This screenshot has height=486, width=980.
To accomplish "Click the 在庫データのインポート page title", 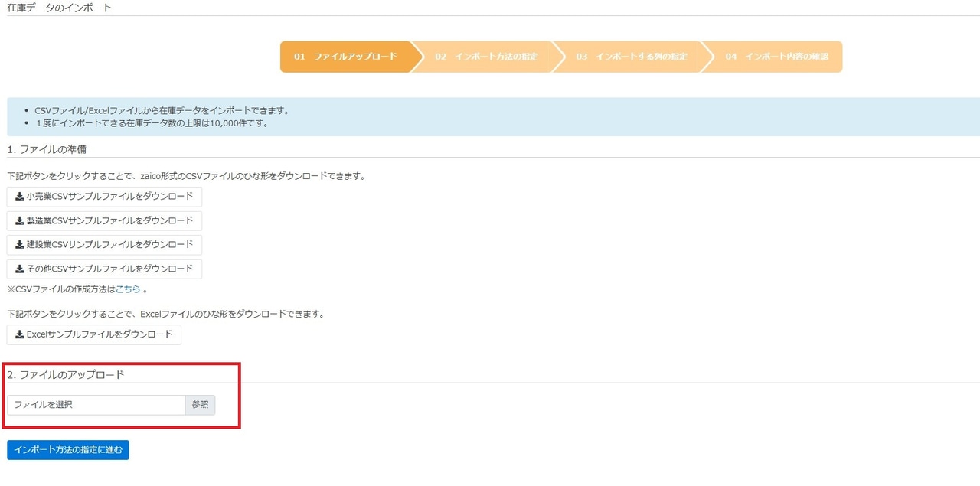I will pyautogui.click(x=60, y=8).
